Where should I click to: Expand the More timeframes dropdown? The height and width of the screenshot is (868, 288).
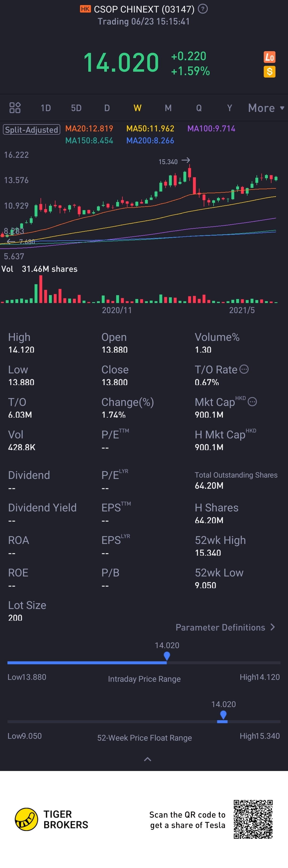pyautogui.click(x=266, y=108)
